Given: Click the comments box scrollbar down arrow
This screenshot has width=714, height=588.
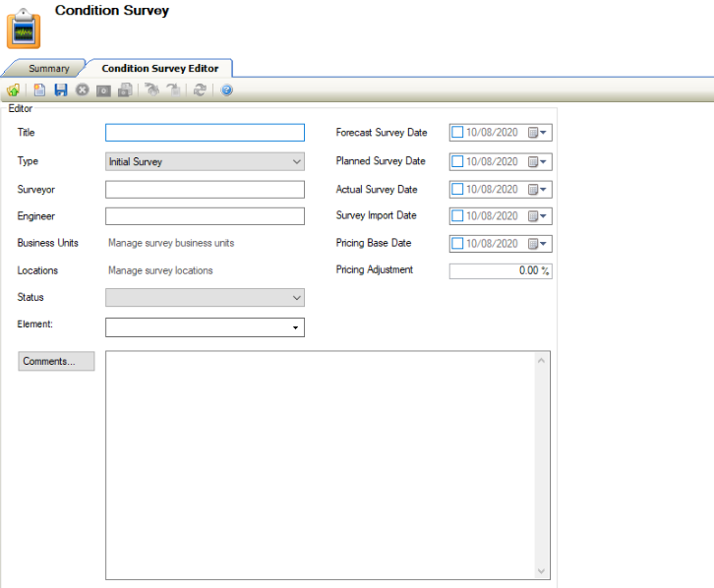Looking at the screenshot, I should click(541, 571).
